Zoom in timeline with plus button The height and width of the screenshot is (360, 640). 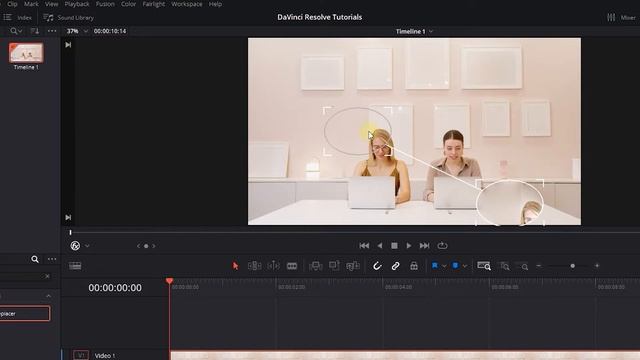point(597,266)
